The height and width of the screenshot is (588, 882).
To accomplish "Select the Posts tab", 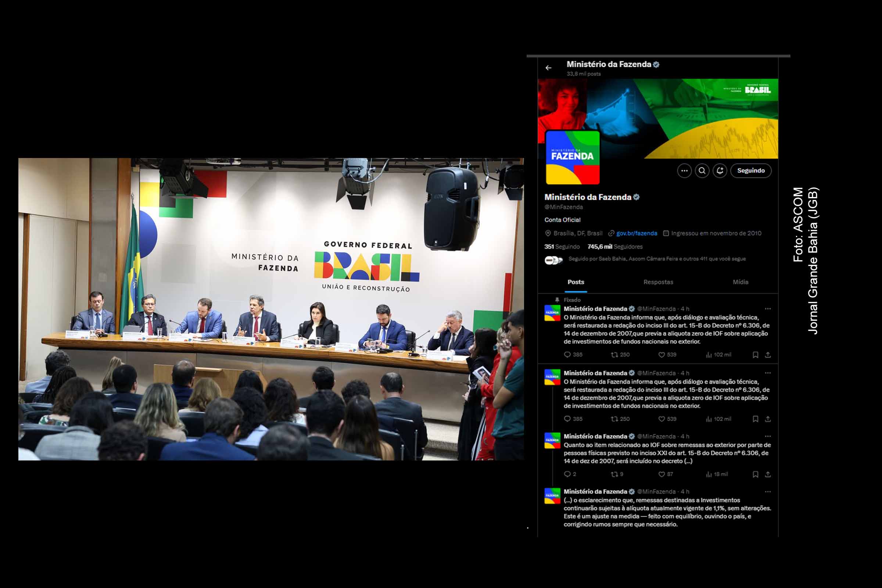I will 576,282.
